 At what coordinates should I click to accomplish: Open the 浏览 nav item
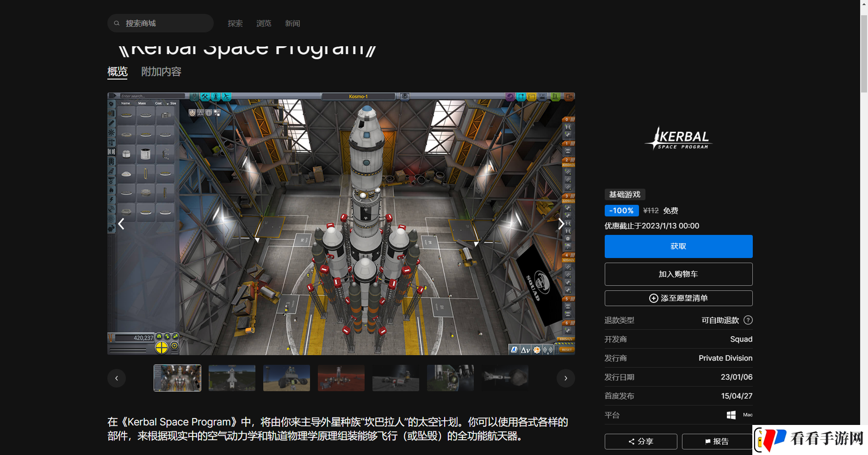tap(264, 23)
